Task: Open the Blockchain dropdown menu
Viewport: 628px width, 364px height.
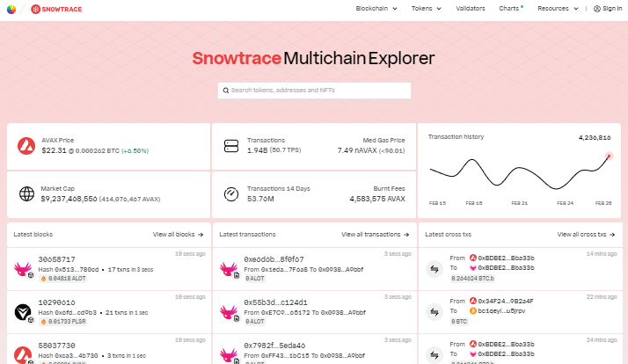Action: [x=376, y=9]
